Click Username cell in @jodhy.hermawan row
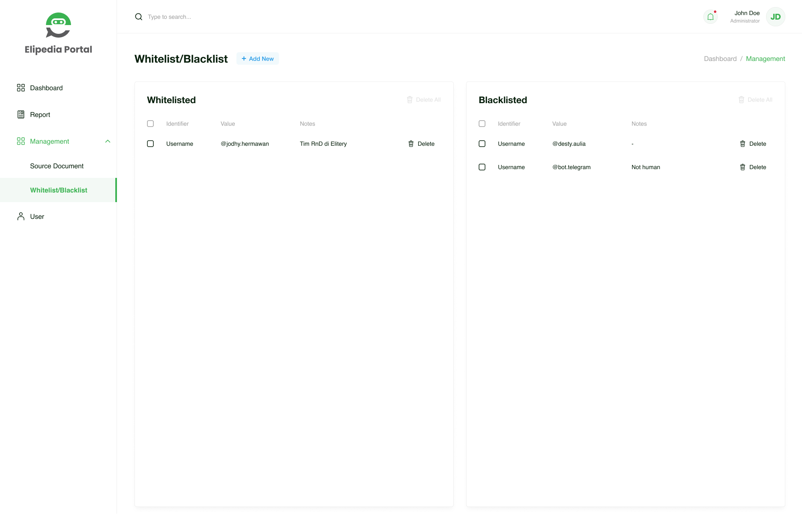 coord(180,144)
